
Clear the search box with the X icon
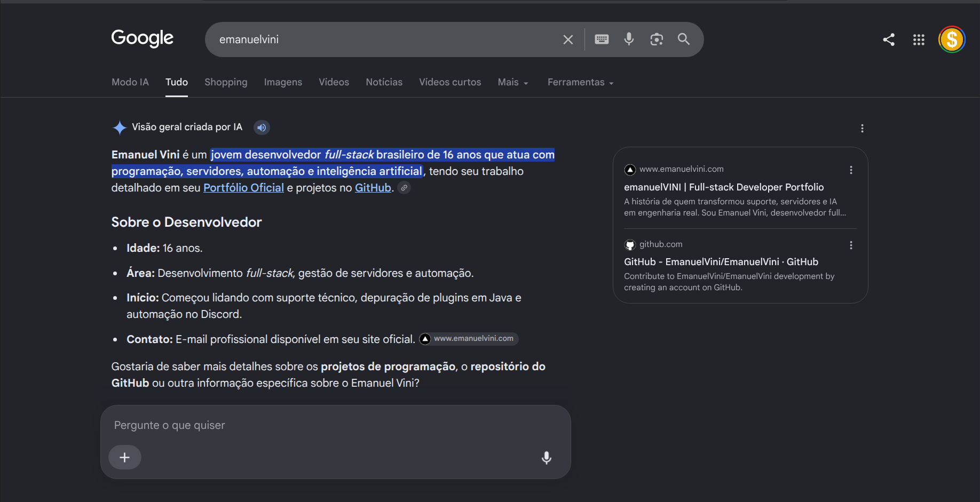[568, 39]
